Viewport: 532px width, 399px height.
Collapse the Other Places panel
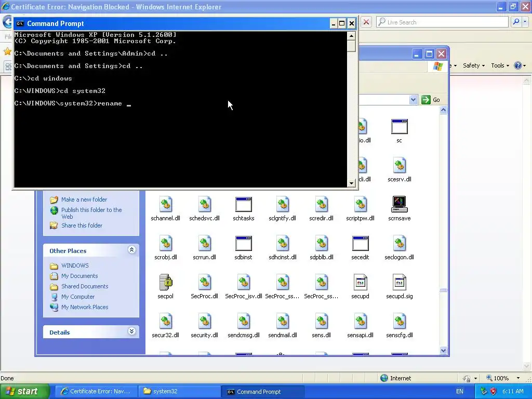[131, 250]
